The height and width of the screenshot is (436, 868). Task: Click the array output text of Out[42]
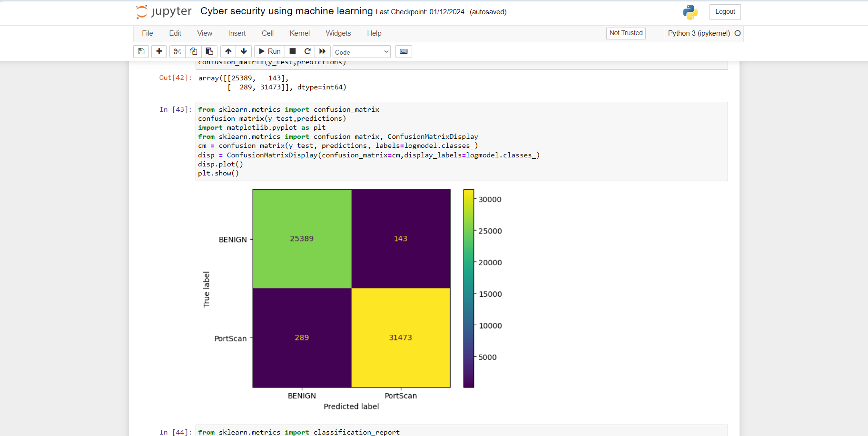point(272,83)
